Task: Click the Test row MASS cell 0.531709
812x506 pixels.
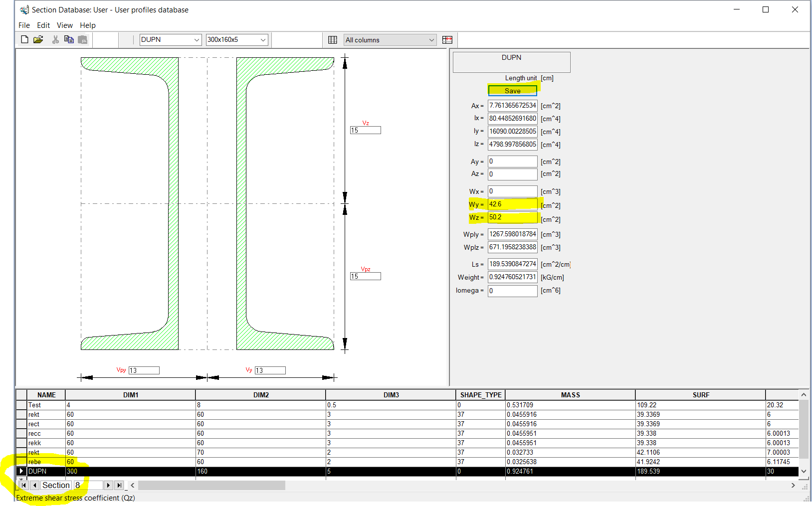Action: (571, 405)
